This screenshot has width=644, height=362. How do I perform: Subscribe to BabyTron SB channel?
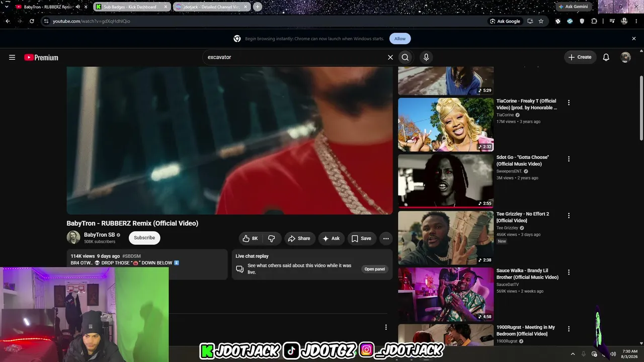(x=144, y=238)
